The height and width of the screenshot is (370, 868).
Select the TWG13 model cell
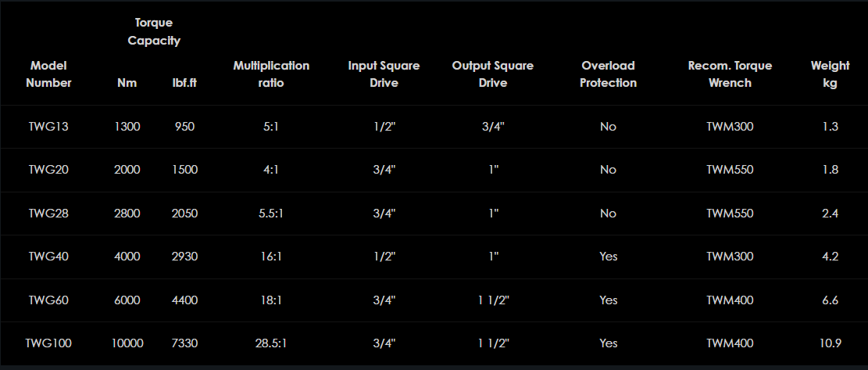coord(48,127)
